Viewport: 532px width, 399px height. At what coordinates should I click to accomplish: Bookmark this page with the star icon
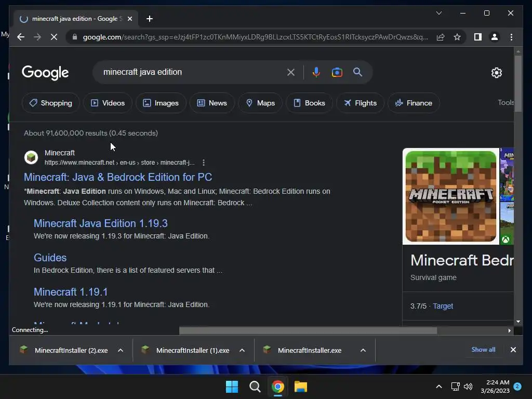click(457, 37)
